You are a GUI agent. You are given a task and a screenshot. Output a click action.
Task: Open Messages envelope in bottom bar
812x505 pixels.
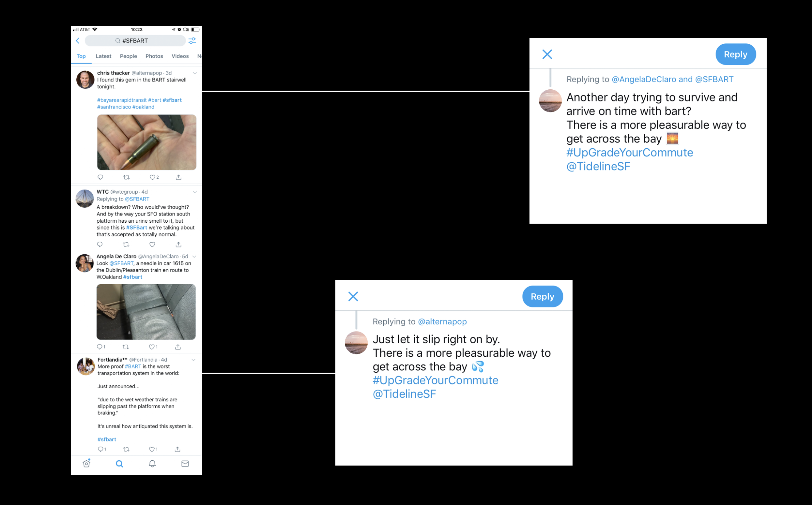tap(185, 464)
